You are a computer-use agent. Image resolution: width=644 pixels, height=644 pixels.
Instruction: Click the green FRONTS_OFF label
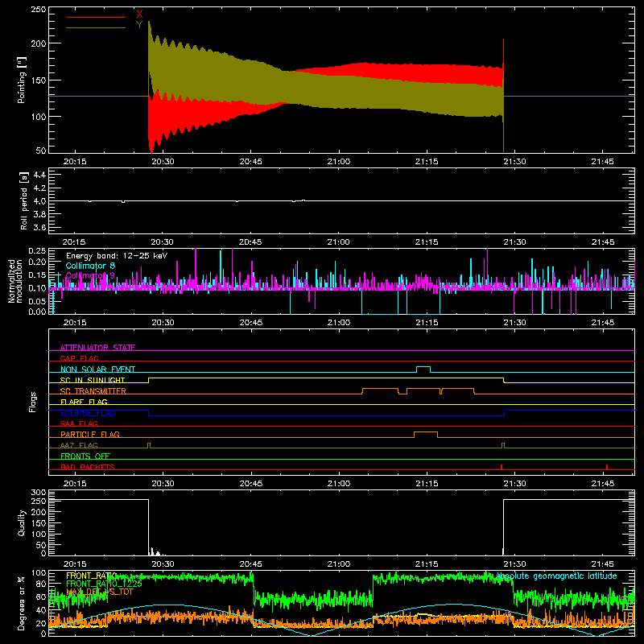tap(85, 456)
